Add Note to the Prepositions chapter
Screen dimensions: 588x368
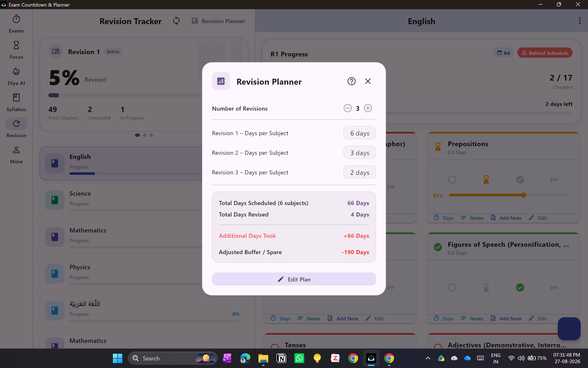(x=506, y=218)
